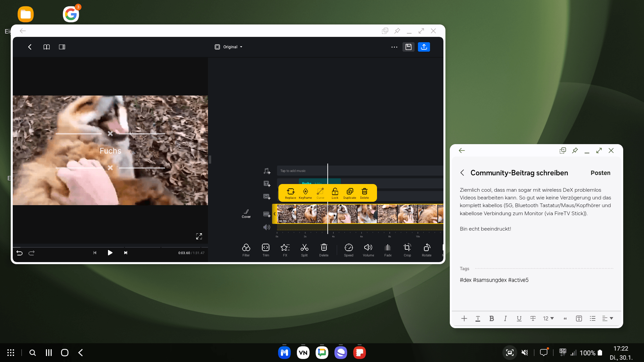Viewport: 644px width, 362px height.
Task: Go back from Community-Beitrag schreiben
Action: 462,173
